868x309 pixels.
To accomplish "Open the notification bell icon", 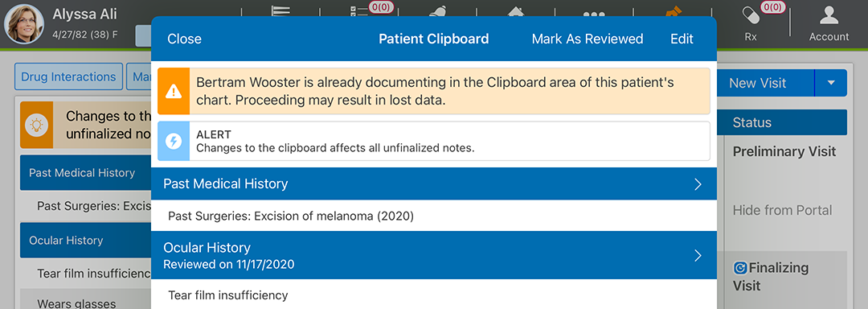I will click(439, 10).
